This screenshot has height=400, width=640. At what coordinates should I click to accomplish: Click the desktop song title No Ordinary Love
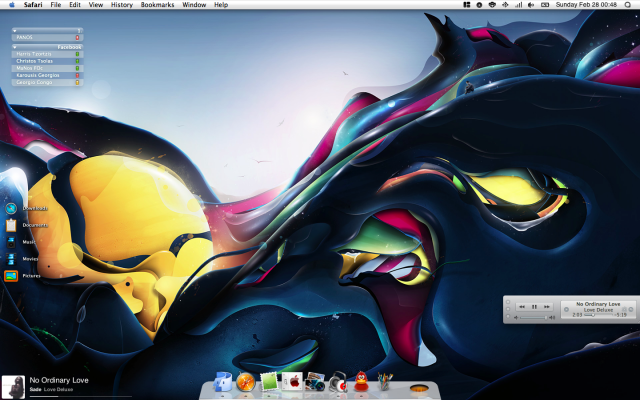click(59, 380)
